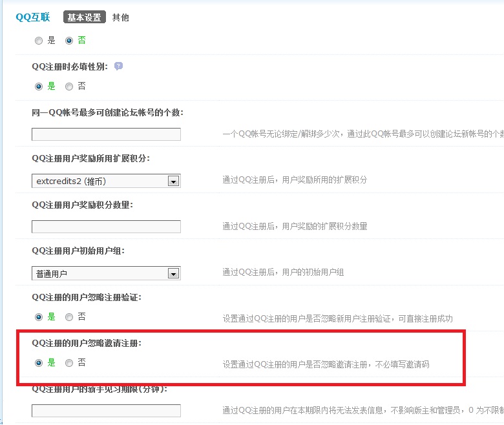Viewport: 504px width, 425px height.
Task: Click the label QQ注册的用户忽略邀请注册:
Action: point(87,343)
